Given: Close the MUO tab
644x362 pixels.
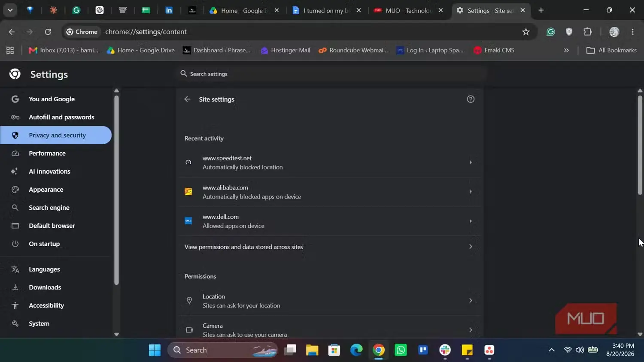Looking at the screenshot, I should point(440,10).
